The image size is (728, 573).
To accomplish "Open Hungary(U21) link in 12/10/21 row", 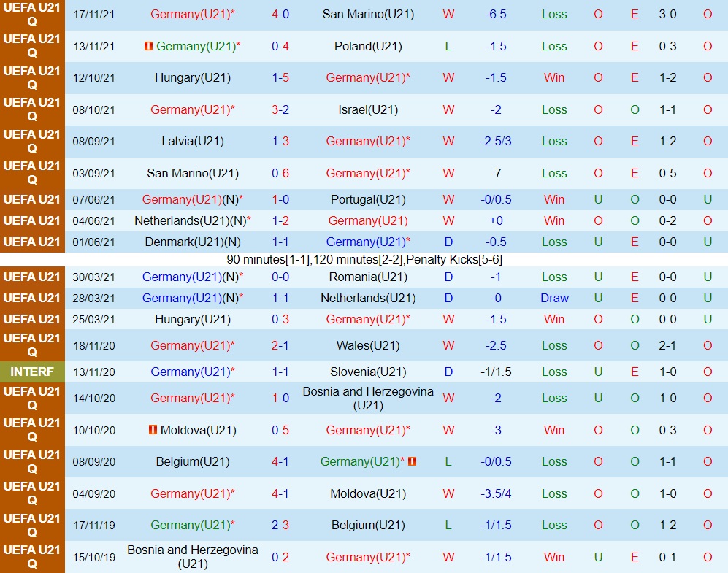I will (x=193, y=77).
